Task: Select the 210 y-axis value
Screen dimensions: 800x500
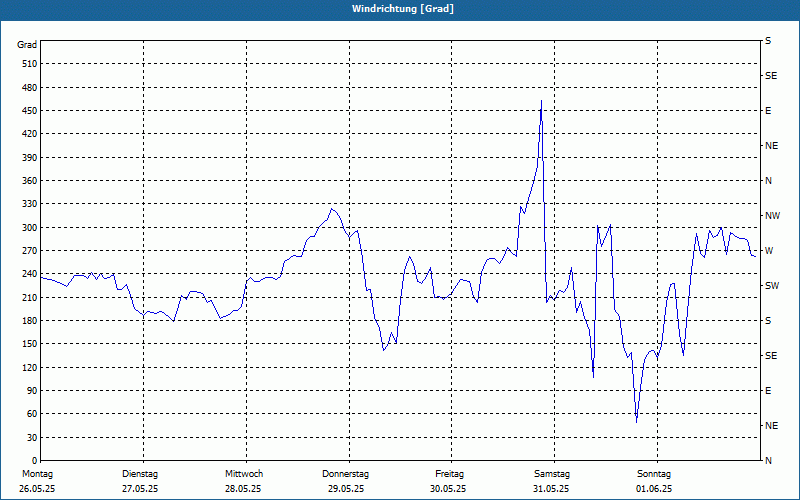Action: point(30,297)
